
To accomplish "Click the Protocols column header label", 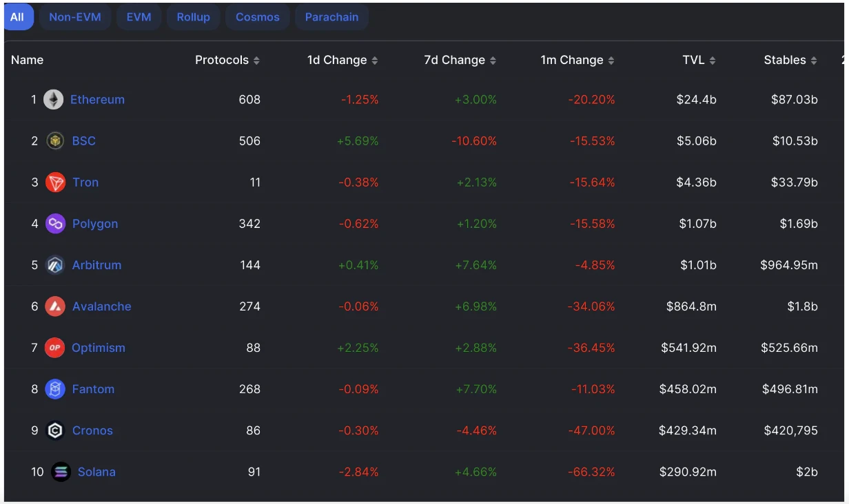I will pyautogui.click(x=222, y=60).
